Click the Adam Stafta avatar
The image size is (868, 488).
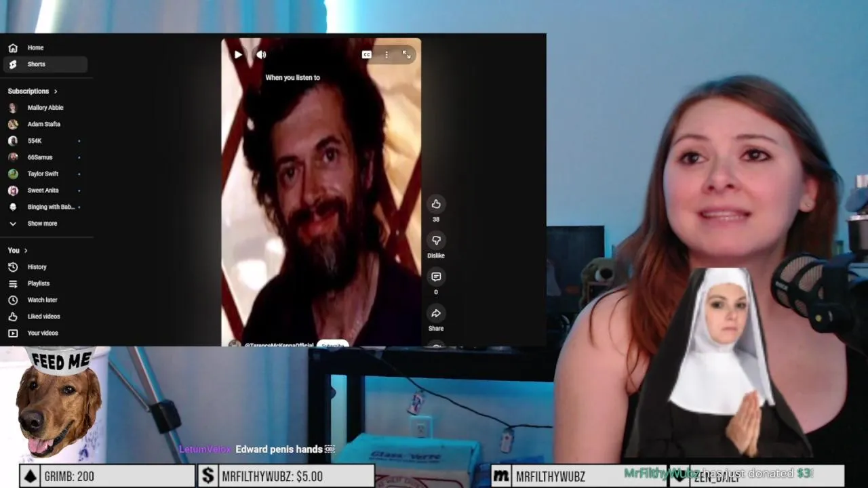coord(13,124)
